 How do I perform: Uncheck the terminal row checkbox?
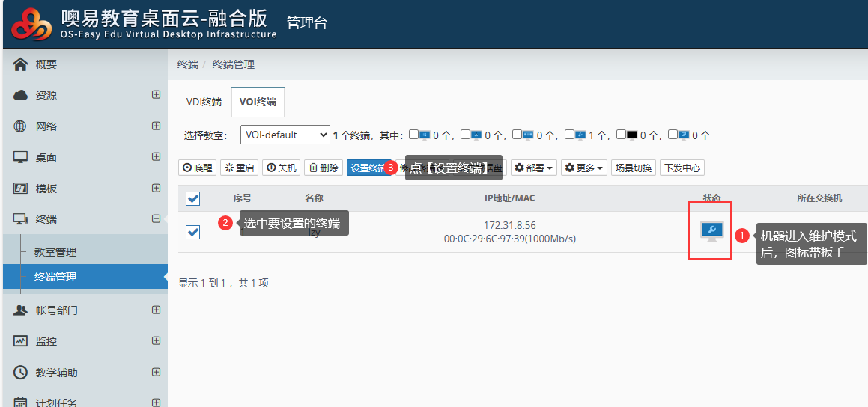point(193,233)
